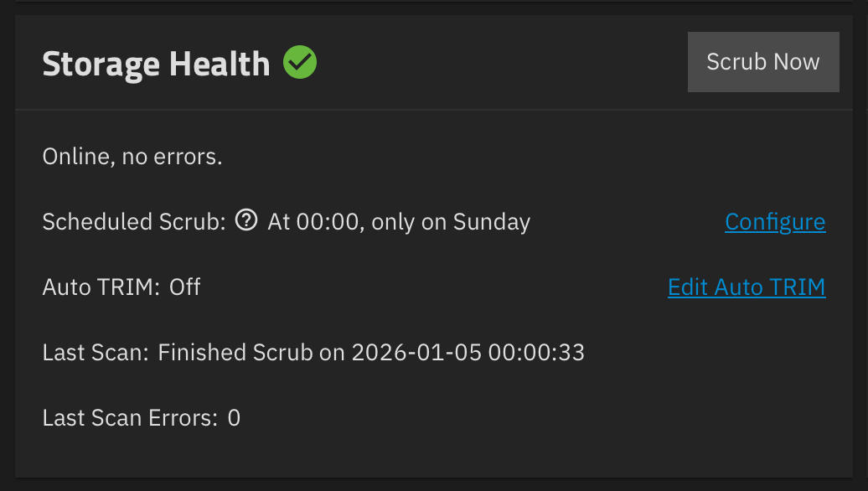Click the Last Scan Errors count 0
868x491 pixels.
235,417
